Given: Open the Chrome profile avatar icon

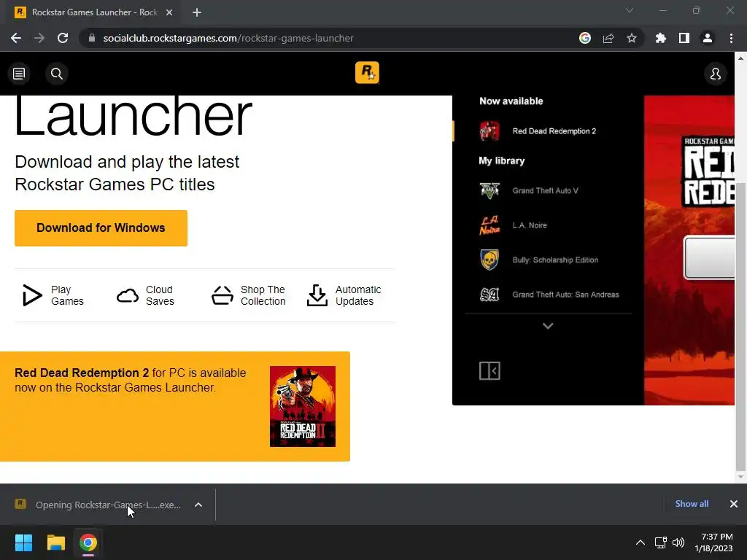Looking at the screenshot, I should (x=707, y=38).
